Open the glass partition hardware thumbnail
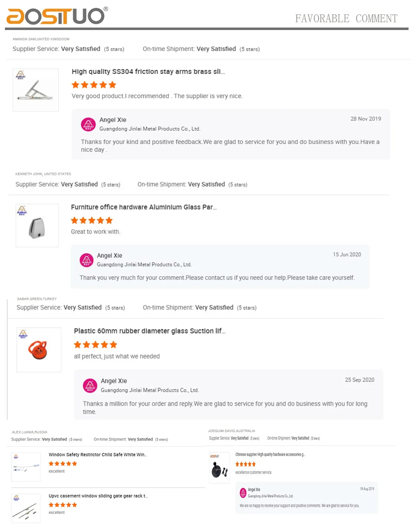 (37, 226)
